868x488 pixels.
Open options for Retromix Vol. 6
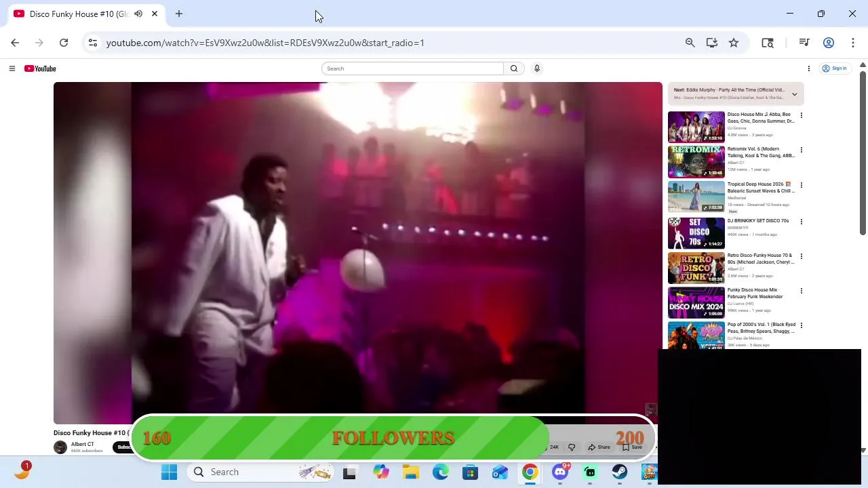click(x=802, y=150)
